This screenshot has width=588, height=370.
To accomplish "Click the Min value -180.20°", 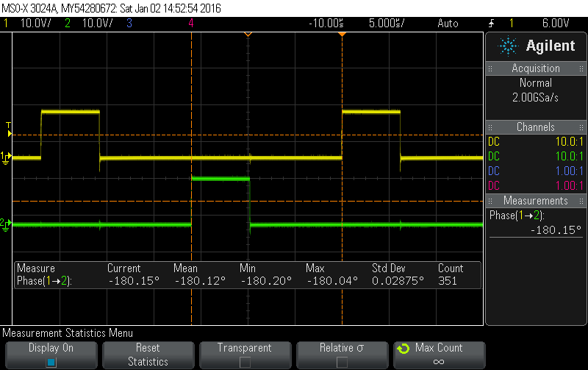I will pos(266,281).
